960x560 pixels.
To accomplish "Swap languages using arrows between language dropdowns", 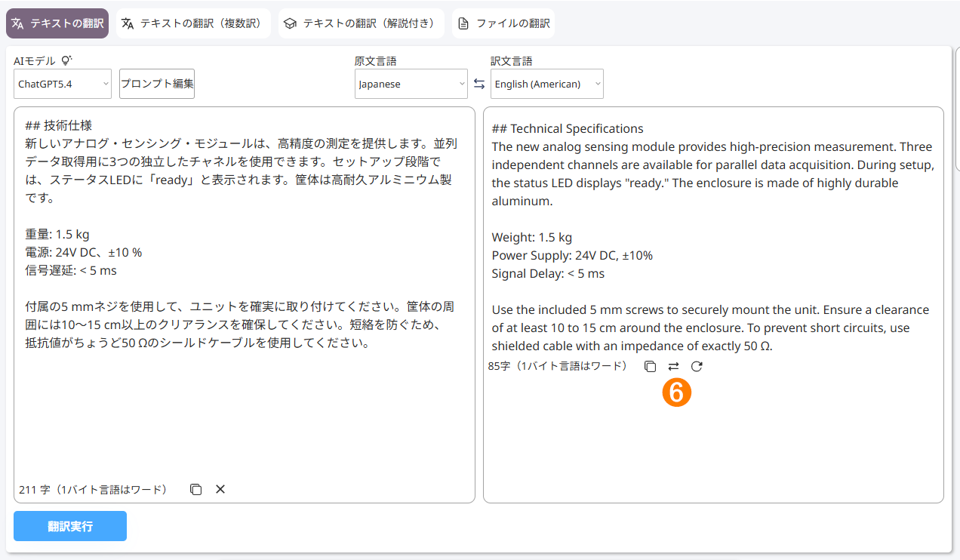I will (479, 84).
